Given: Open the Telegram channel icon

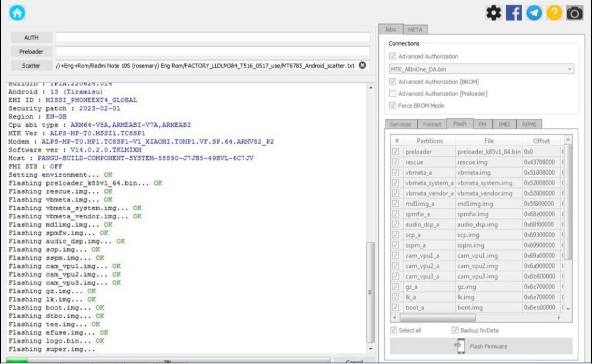Looking at the screenshot, I should (x=534, y=13).
